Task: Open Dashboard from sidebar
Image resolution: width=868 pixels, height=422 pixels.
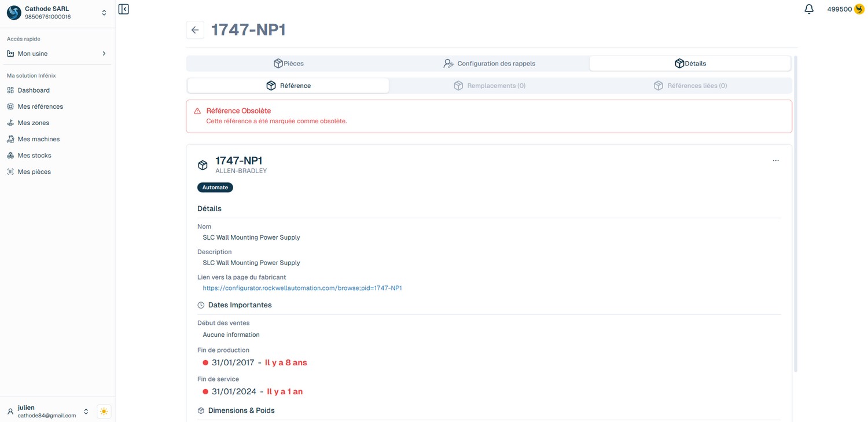Action: point(34,90)
